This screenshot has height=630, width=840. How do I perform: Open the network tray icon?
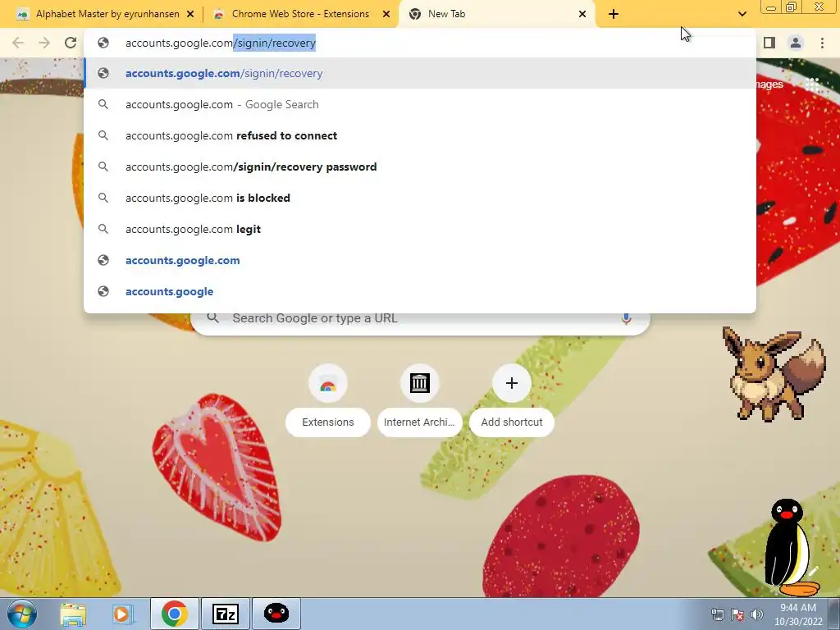pos(717,614)
